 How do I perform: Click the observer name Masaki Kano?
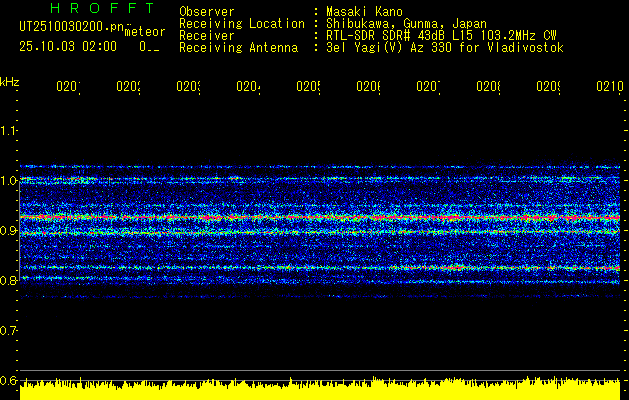364,12
